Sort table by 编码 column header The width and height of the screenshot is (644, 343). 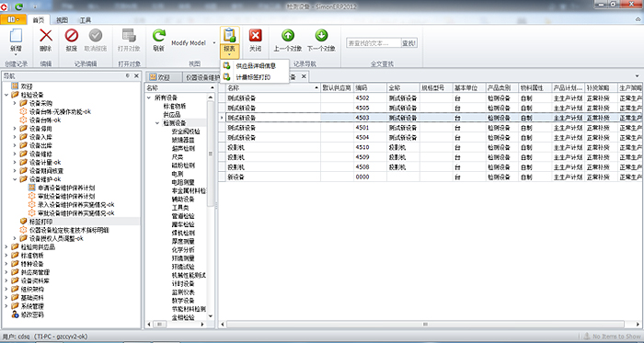coord(370,87)
